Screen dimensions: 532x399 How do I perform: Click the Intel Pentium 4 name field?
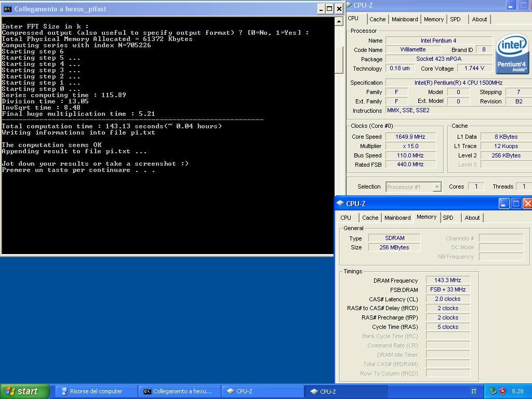tap(438, 41)
